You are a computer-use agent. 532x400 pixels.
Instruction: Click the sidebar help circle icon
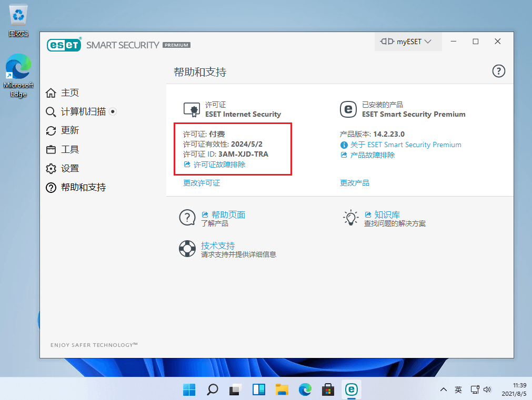tap(51, 188)
